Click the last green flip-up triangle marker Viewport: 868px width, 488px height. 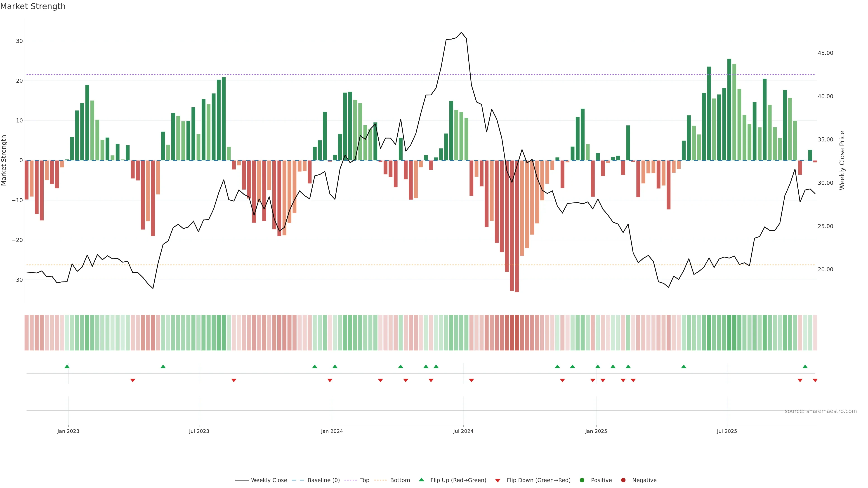click(805, 366)
